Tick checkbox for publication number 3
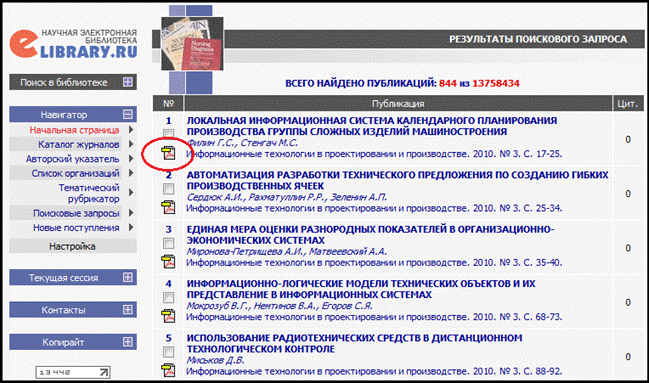The image size is (649, 383). click(x=168, y=243)
